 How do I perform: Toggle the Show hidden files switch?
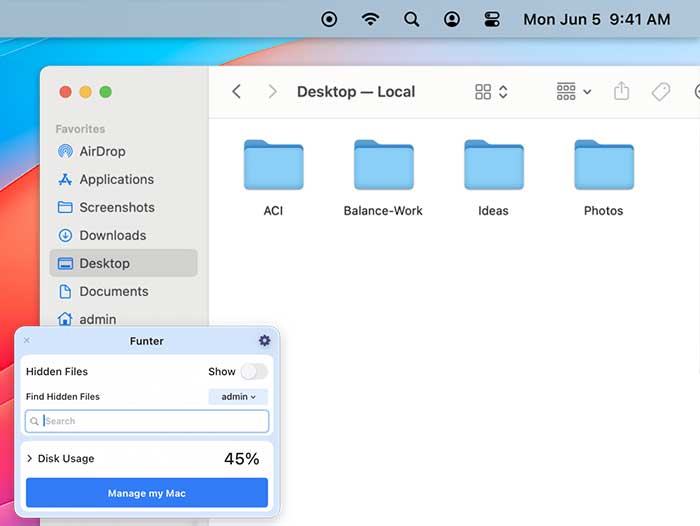pyautogui.click(x=254, y=372)
